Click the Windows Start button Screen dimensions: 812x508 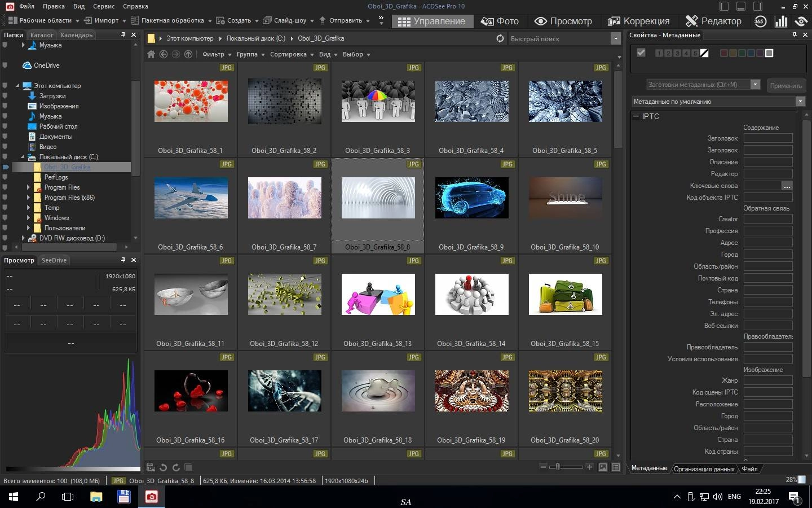14,497
